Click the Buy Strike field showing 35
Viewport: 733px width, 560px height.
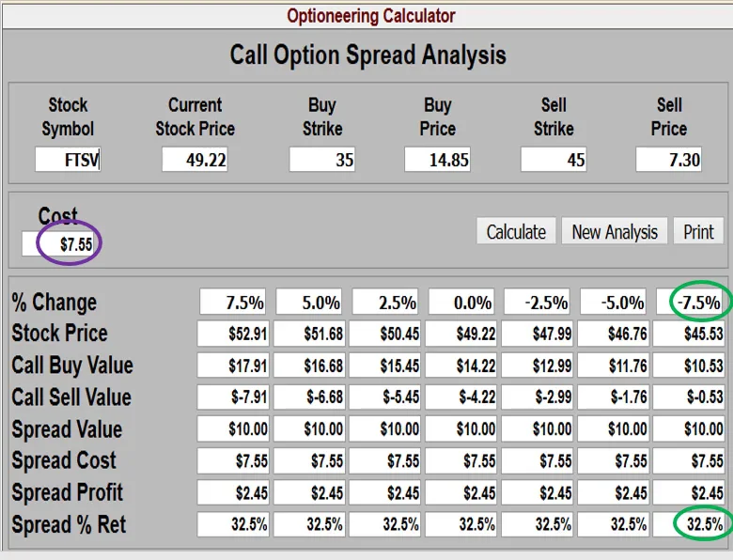coord(322,160)
